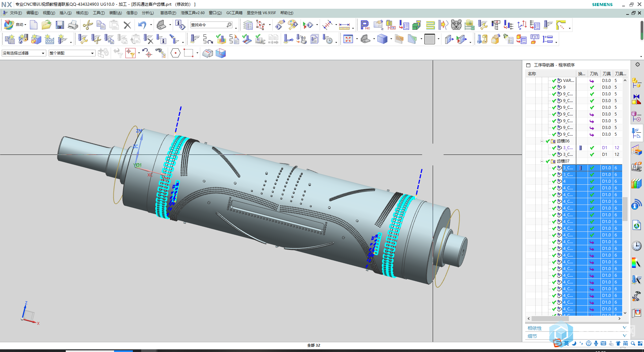Open the 文件(F) menu
This screenshot has height=352, width=644.
[16, 13]
